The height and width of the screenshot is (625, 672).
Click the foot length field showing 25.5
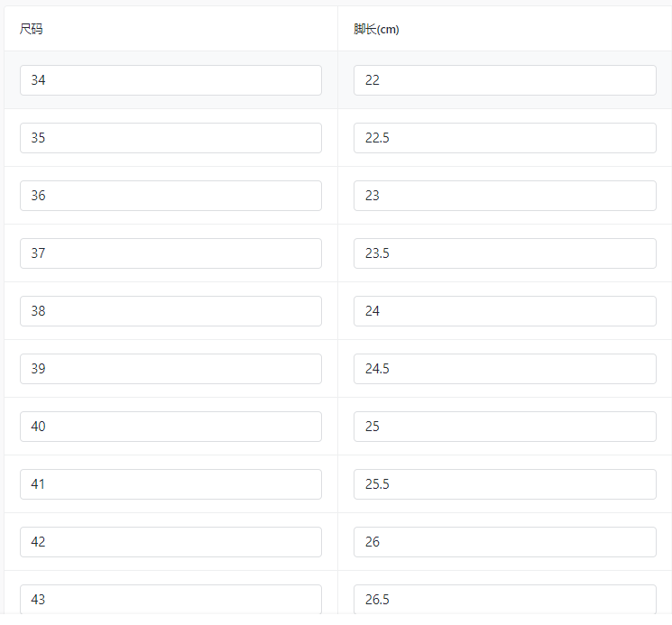505,484
